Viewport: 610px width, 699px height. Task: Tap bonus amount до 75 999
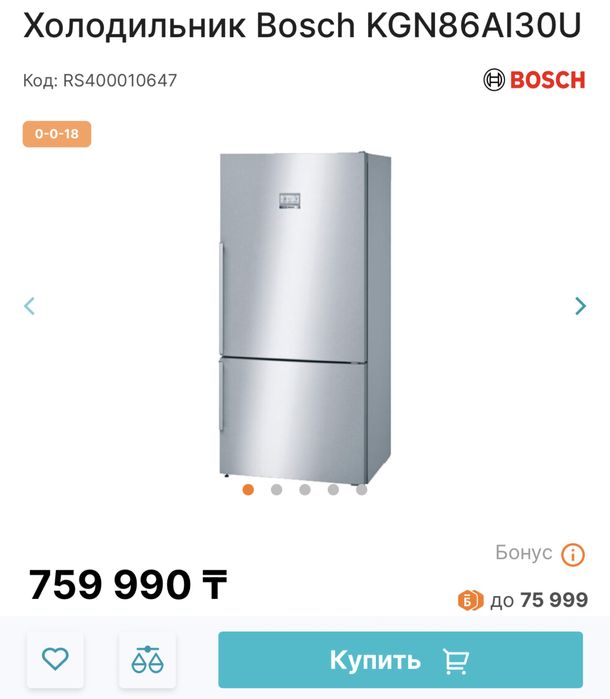click(x=539, y=600)
